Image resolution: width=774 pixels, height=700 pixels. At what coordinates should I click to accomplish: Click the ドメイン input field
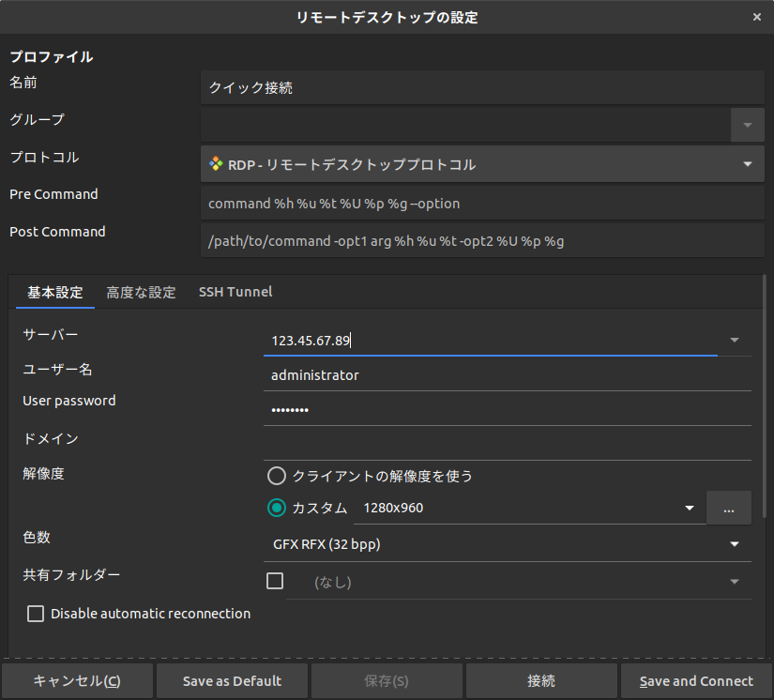click(507, 444)
